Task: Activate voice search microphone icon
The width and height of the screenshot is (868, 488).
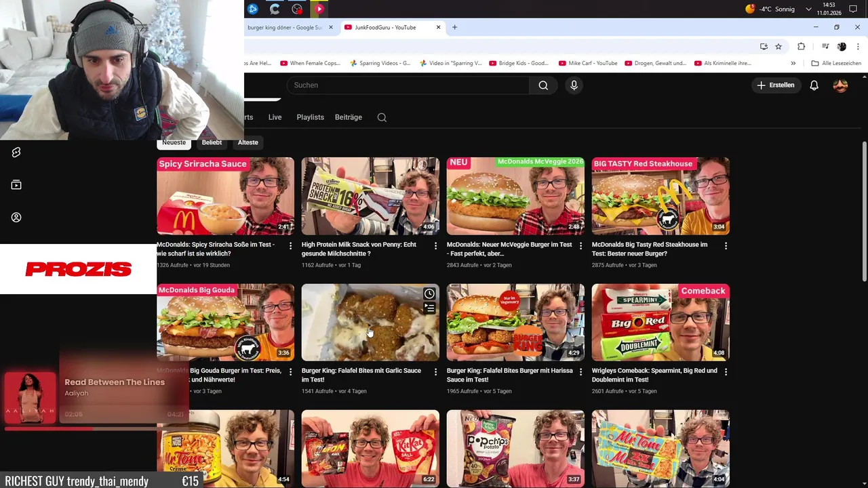Action: point(574,85)
